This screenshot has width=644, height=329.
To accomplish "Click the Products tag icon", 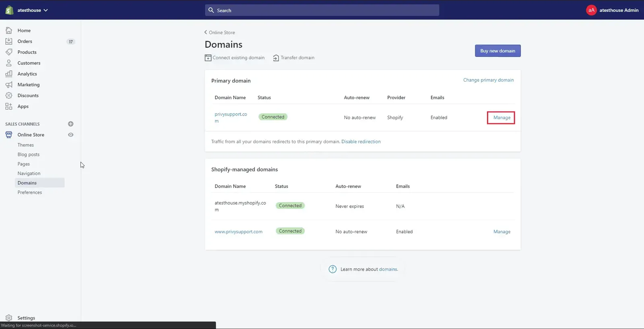I will tap(9, 52).
